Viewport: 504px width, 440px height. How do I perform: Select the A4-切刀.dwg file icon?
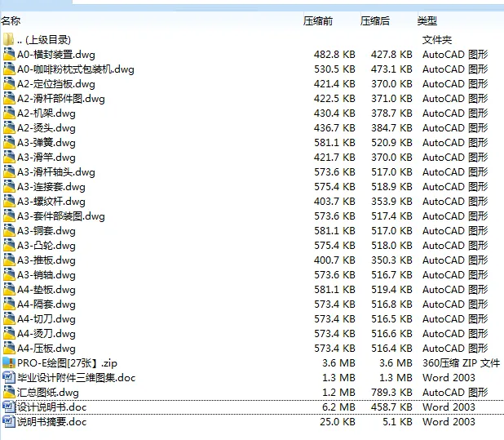pos(9,318)
